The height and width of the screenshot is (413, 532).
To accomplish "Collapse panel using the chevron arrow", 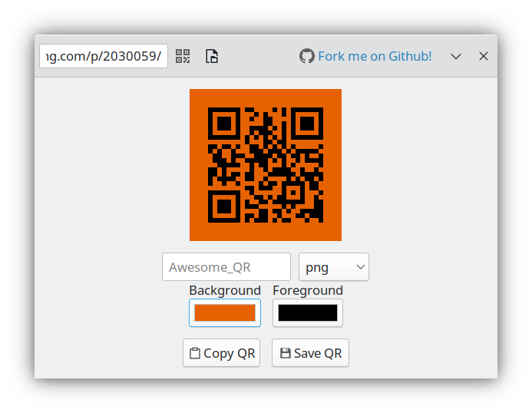I will point(456,56).
